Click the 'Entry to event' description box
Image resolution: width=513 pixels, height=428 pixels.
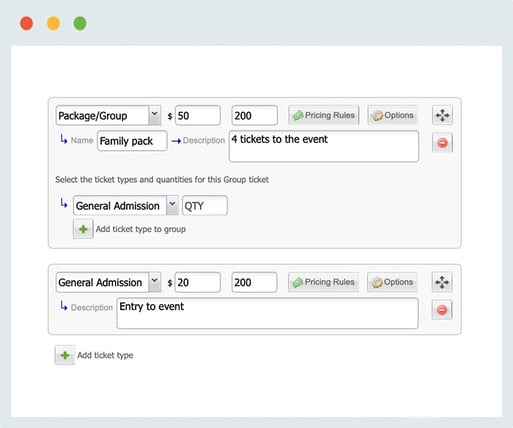pos(268,313)
